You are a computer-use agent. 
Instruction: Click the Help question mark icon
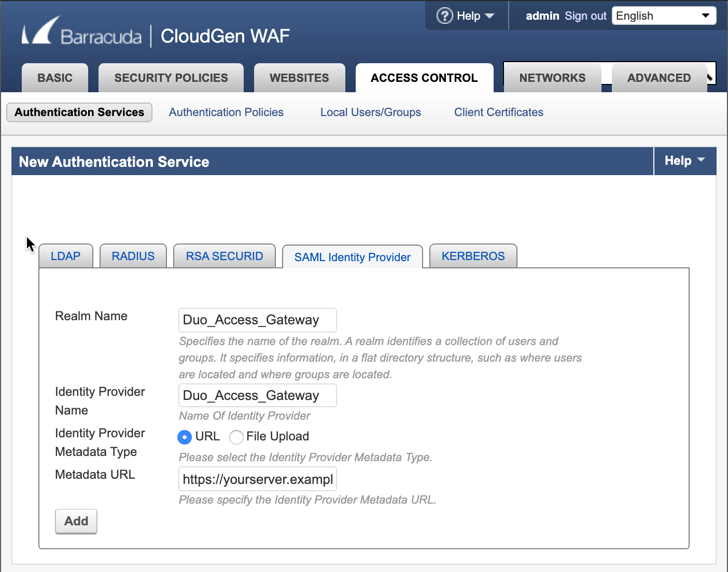click(445, 16)
